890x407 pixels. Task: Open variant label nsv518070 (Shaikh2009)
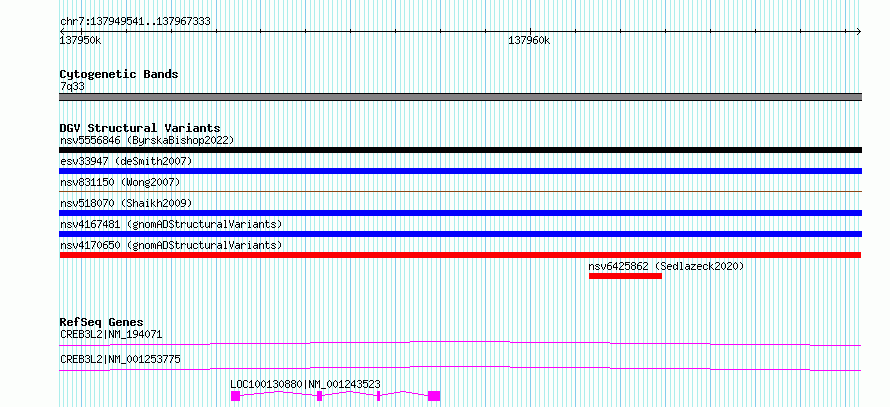click(x=126, y=203)
